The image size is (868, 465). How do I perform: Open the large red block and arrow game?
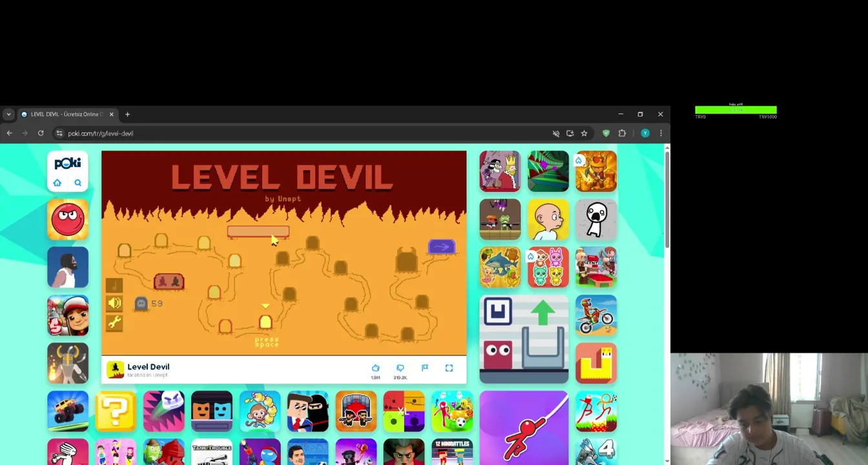point(524,340)
